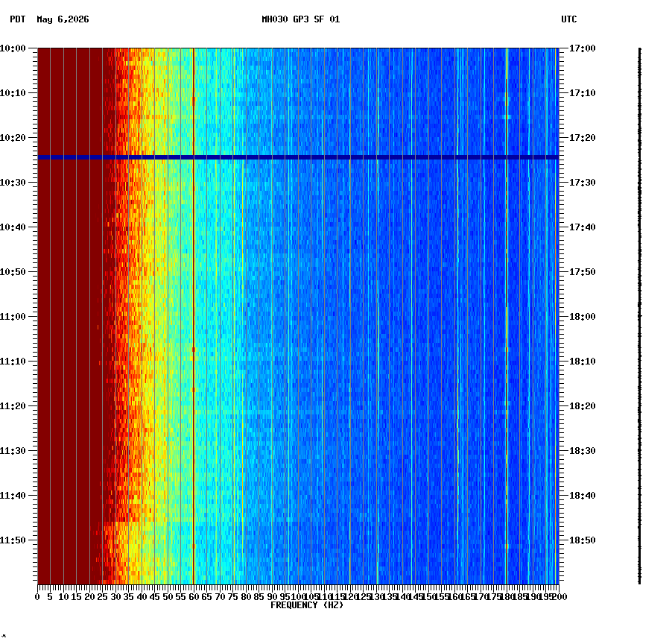Image resolution: width=672 pixels, height=644 pixels.
Task: Select the 18:10 UTC time label
Action: 583,362
